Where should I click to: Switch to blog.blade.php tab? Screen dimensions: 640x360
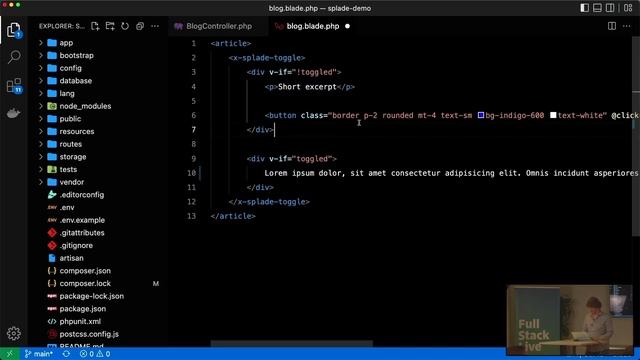(312, 26)
